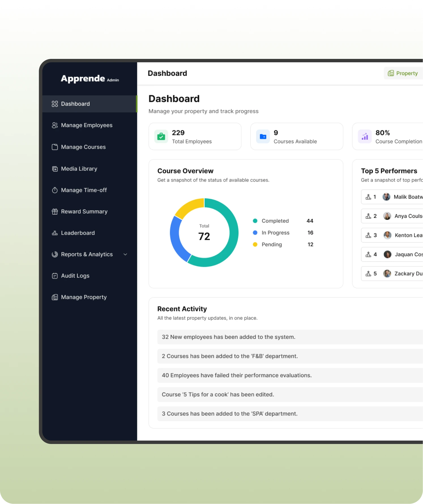The width and height of the screenshot is (423, 504).
Task: Open the 9 Courses Available card
Action: click(x=297, y=136)
